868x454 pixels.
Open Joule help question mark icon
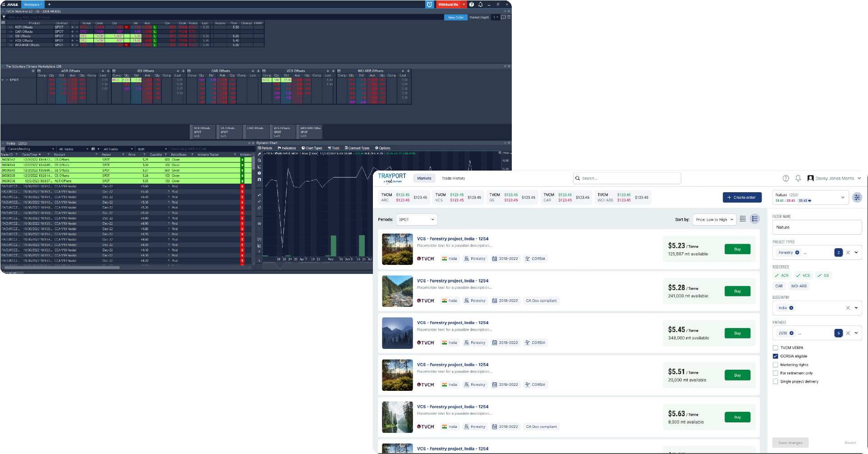coord(472,5)
